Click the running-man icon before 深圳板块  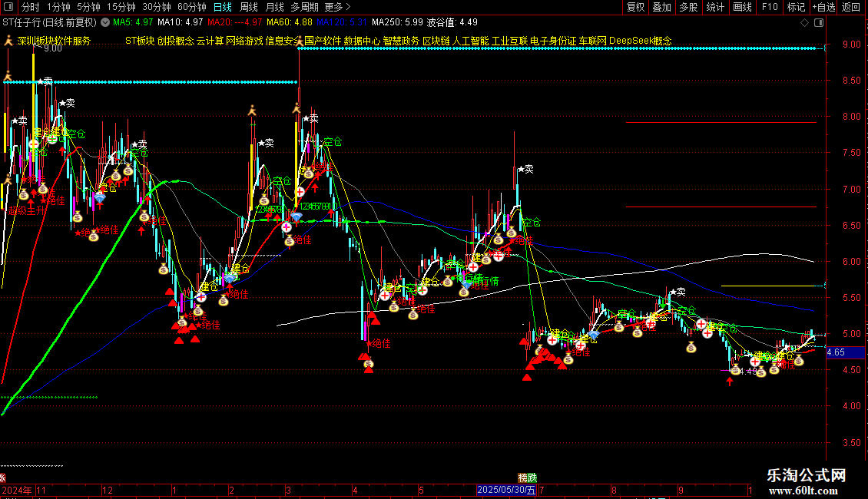(x=8, y=41)
